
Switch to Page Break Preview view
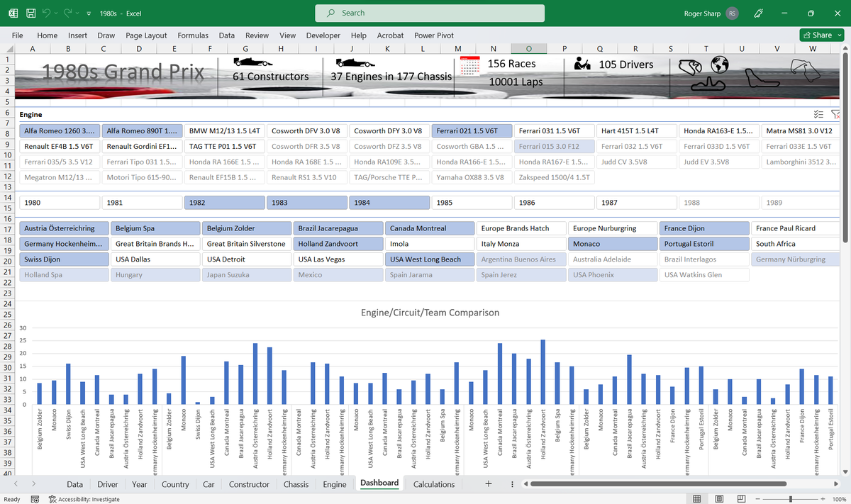click(x=740, y=498)
